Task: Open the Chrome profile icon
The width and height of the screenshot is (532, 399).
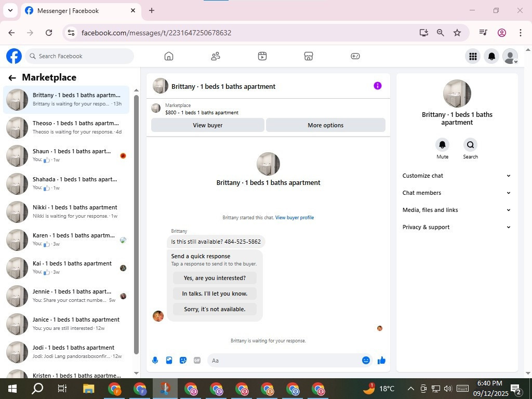Action: tap(502, 33)
